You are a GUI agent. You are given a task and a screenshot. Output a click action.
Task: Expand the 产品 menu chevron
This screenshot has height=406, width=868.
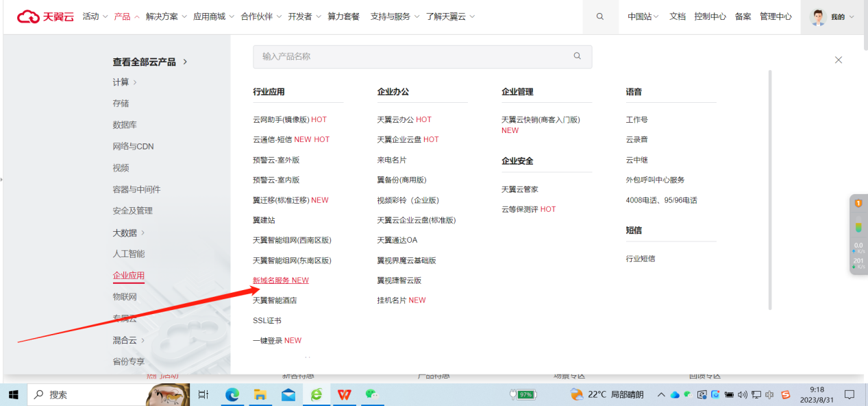137,16
